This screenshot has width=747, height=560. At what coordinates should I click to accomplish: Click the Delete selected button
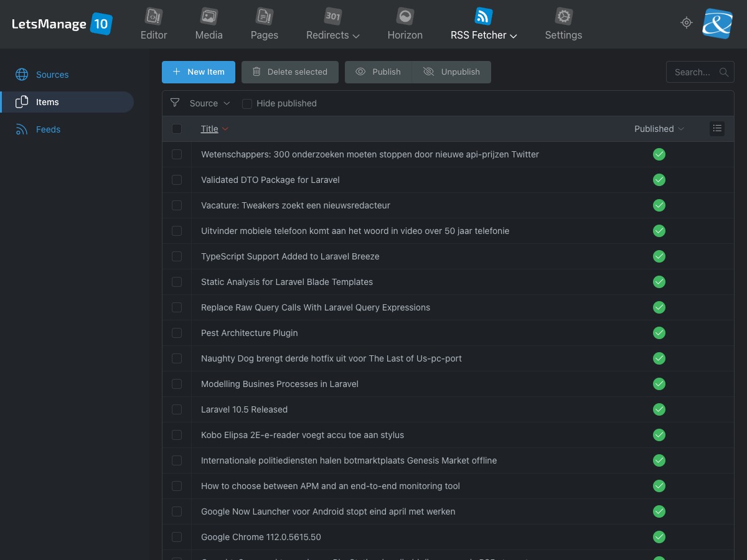pyautogui.click(x=289, y=72)
